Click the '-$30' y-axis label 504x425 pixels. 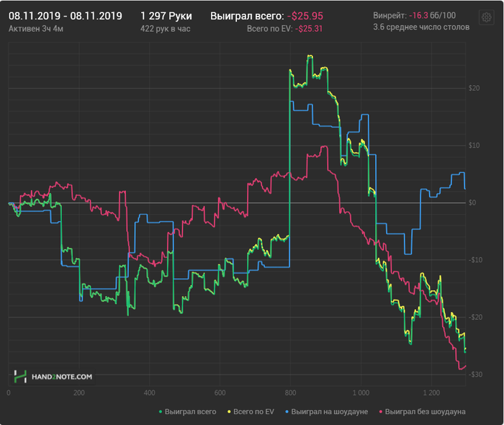point(475,374)
